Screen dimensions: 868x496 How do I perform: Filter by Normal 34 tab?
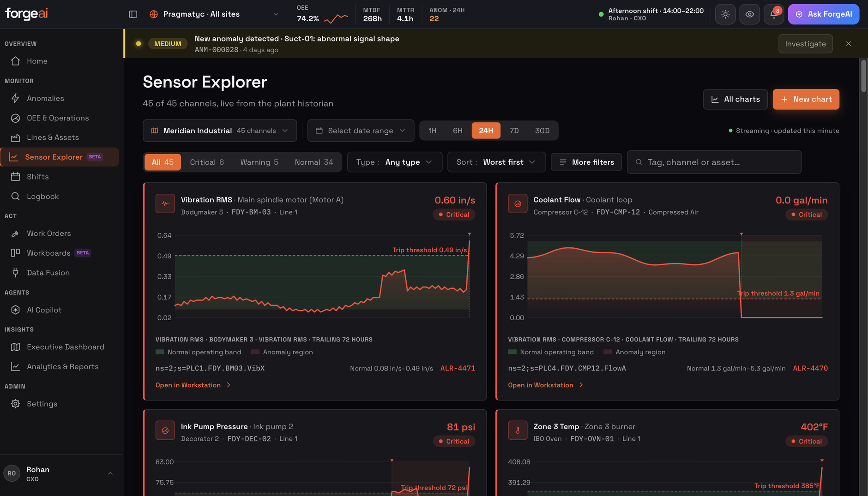tap(313, 162)
